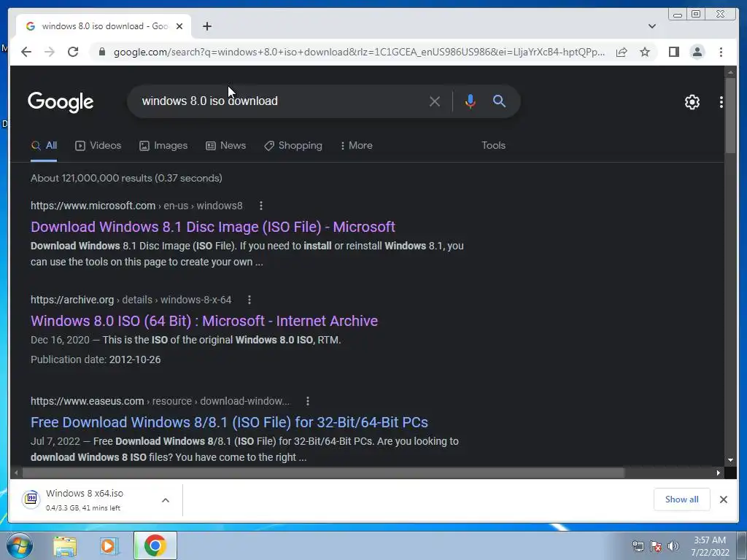Click the easeus.com result URL breadcrumb
The height and width of the screenshot is (560, 747).
click(160, 402)
